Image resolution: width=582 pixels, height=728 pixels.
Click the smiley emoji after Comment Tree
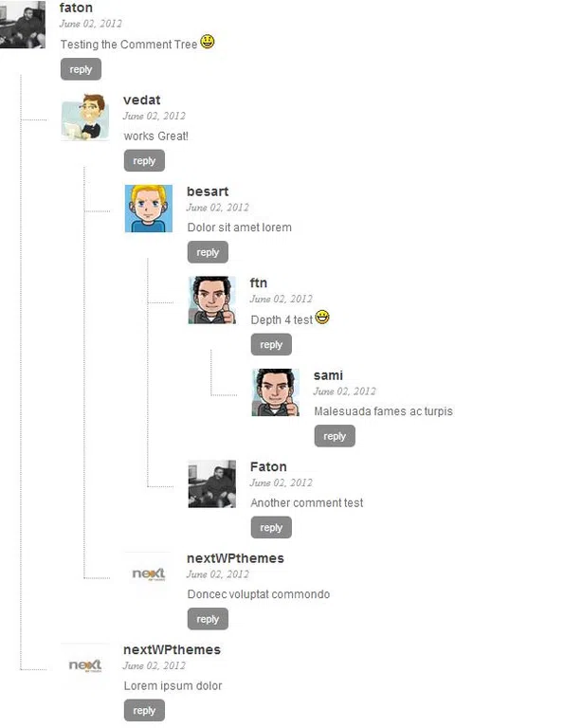point(208,42)
